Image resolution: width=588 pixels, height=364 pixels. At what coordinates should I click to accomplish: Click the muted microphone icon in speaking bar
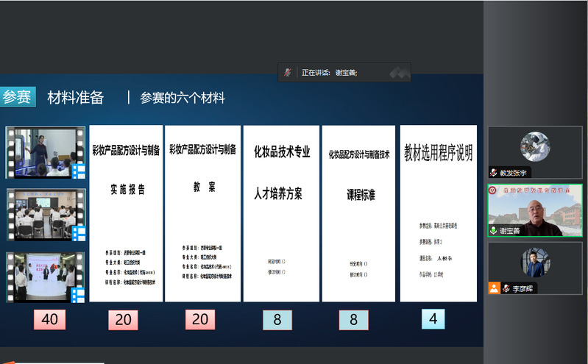click(x=289, y=73)
